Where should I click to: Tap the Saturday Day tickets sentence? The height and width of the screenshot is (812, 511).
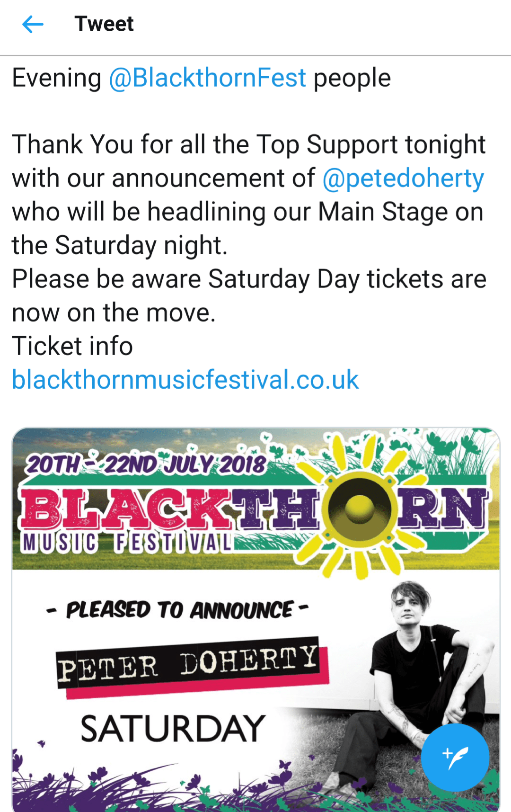[x=248, y=279]
